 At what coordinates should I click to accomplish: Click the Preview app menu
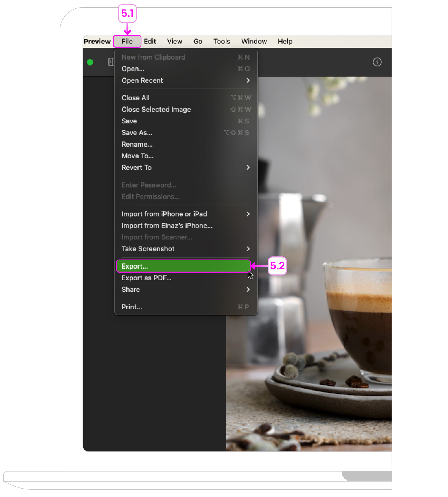tap(97, 42)
